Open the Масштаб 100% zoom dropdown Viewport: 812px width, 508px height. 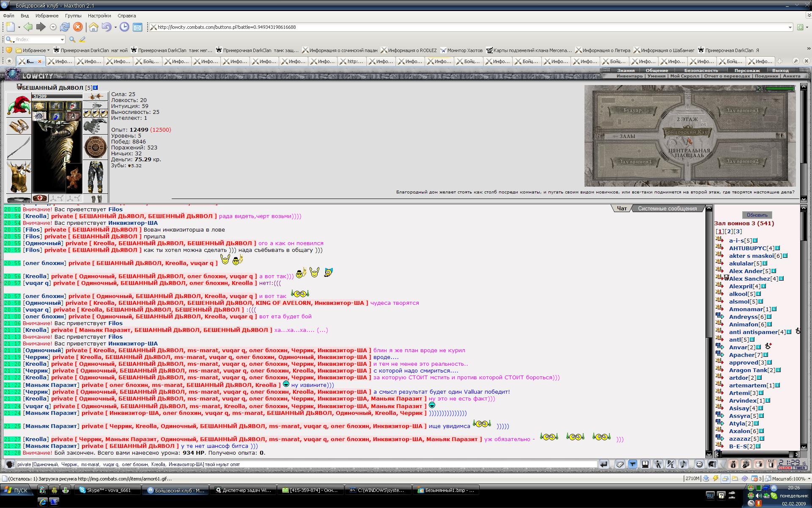tap(809, 479)
